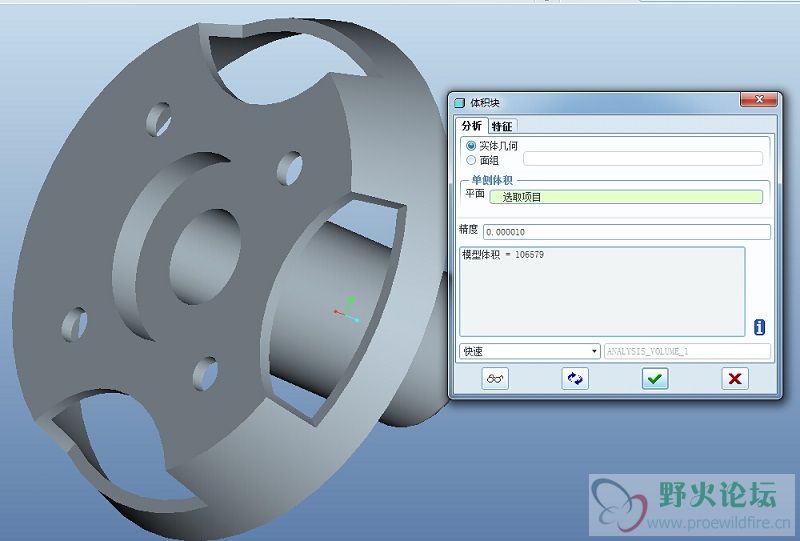Image resolution: width=800 pixels, height=541 pixels.
Task: Cancel with the red X button
Action: click(735, 378)
